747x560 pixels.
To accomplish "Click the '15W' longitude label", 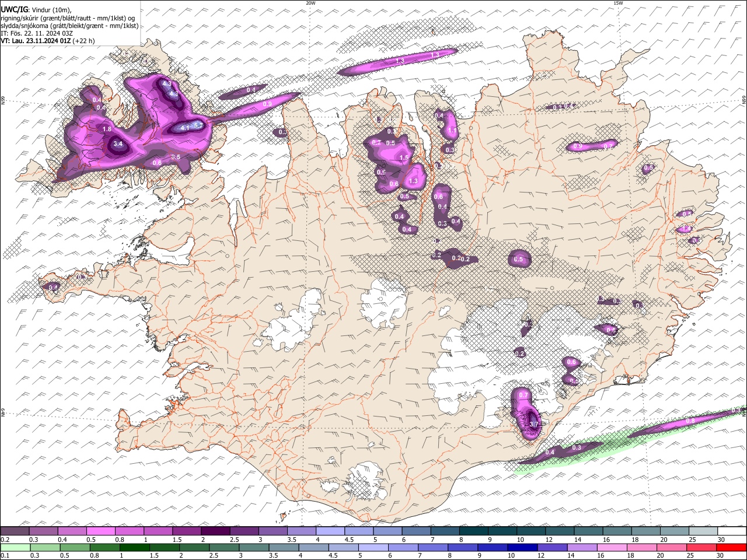I will pos(618,3).
